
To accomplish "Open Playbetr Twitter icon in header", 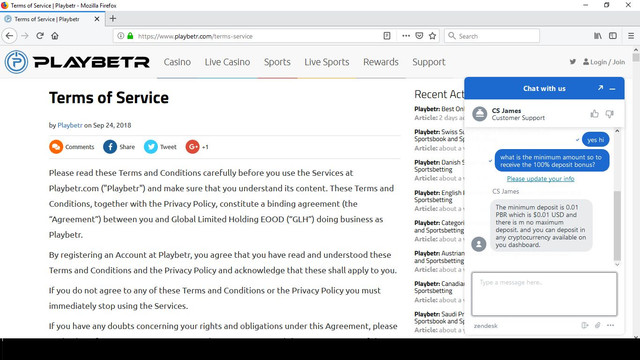I will [573, 62].
